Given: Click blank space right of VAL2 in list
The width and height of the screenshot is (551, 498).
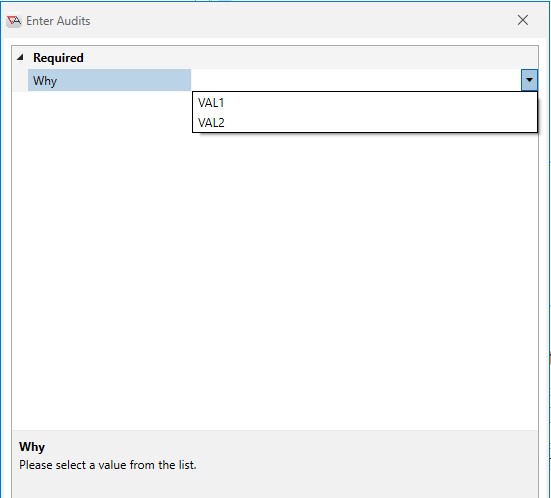Looking at the screenshot, I should (380, 123).
